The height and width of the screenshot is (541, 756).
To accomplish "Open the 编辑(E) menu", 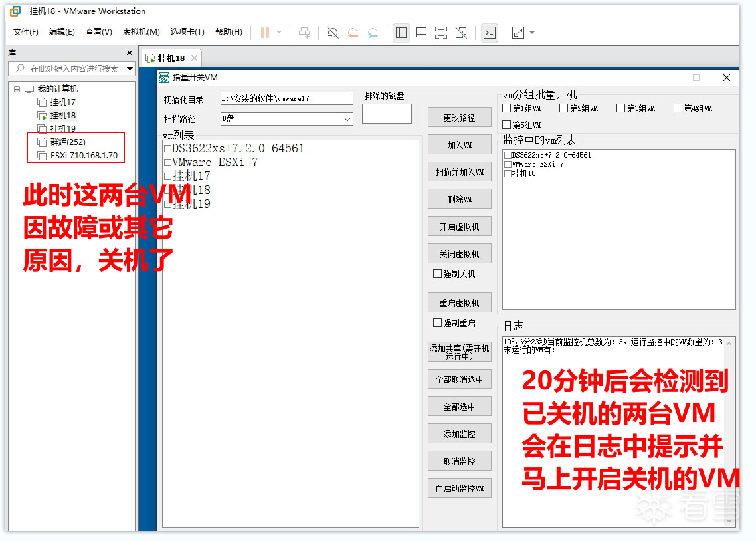I will click(x=62, y=32).
